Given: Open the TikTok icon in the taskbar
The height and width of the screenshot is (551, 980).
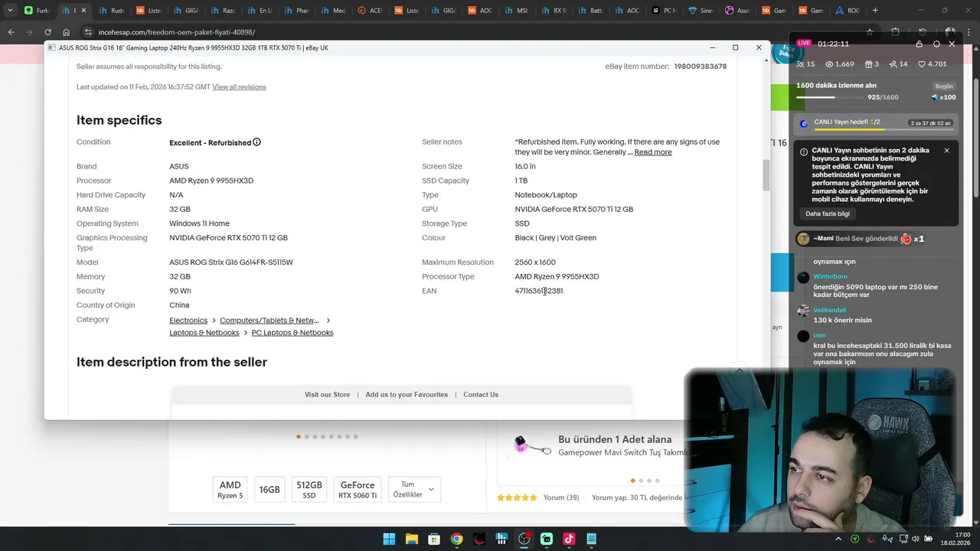Looking at the screenshot, I should (x=569, y=539).
